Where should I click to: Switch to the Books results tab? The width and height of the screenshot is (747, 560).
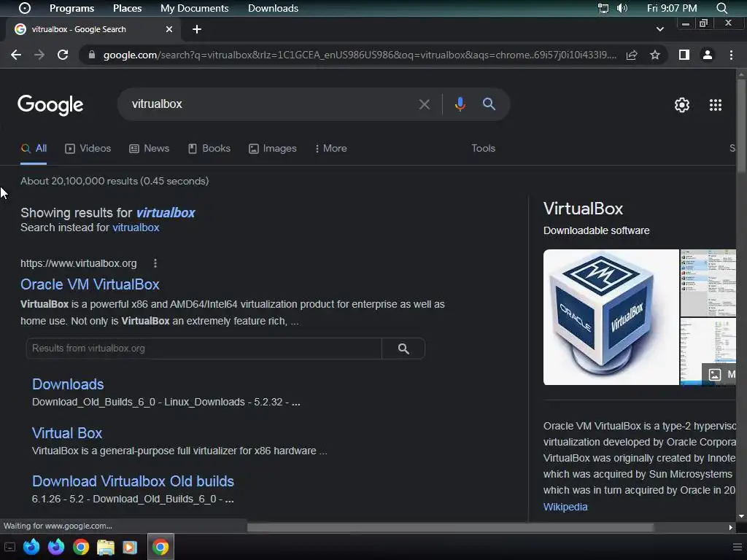coord(209,149)
